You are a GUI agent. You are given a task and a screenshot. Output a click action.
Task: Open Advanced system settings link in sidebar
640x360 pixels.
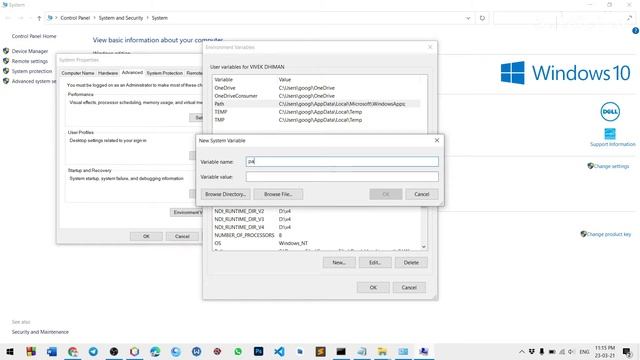[34, 81]
